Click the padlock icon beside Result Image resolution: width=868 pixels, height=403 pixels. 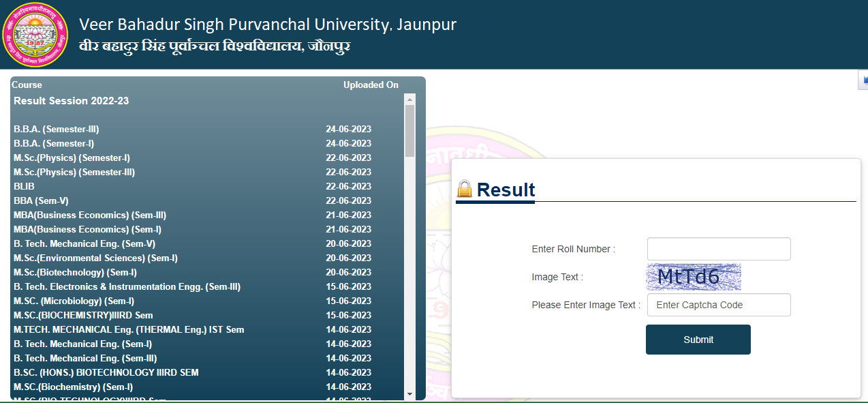tap(465, 189)
